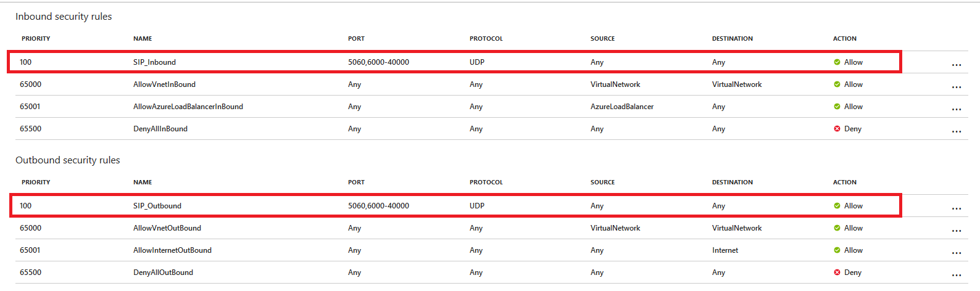Sort outbound rules by PORT column header
The width and height of the screenshot is (980, 291).
(356, 182)
